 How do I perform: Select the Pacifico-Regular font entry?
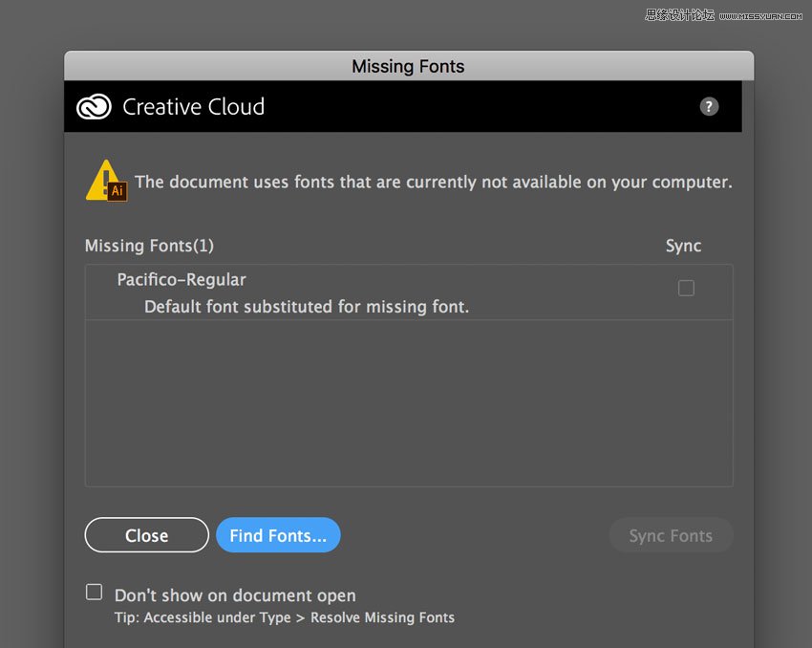coord(182,280)
